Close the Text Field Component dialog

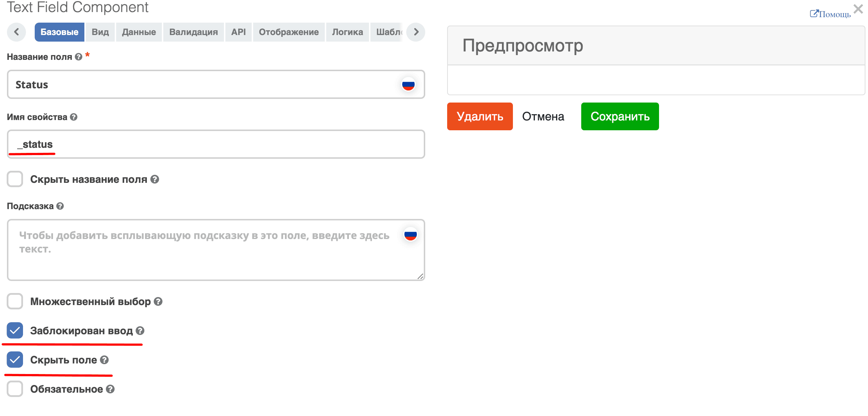858,8
